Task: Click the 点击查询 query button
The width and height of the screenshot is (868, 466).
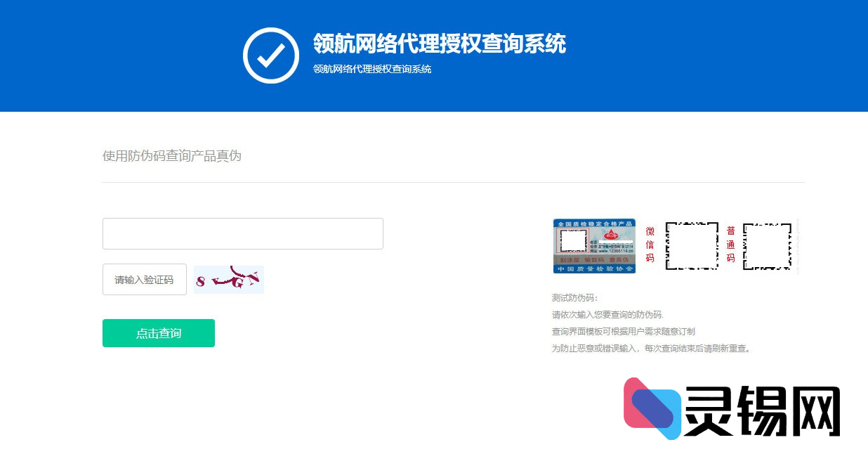Action: point(158,332)
